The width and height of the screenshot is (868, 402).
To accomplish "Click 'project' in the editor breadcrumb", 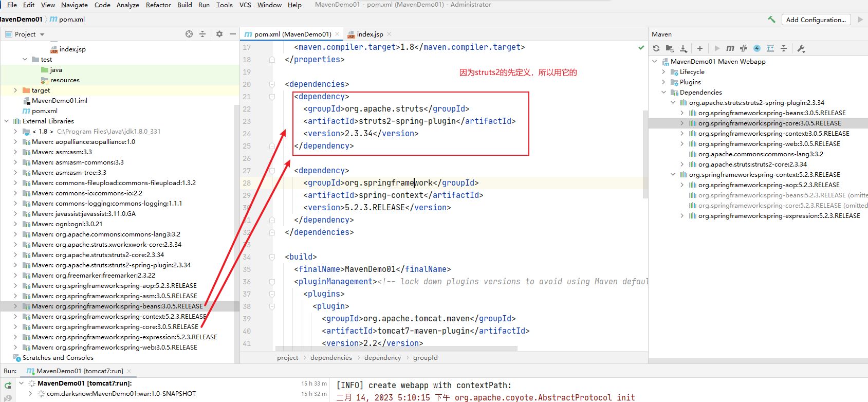I will point(287,358).
